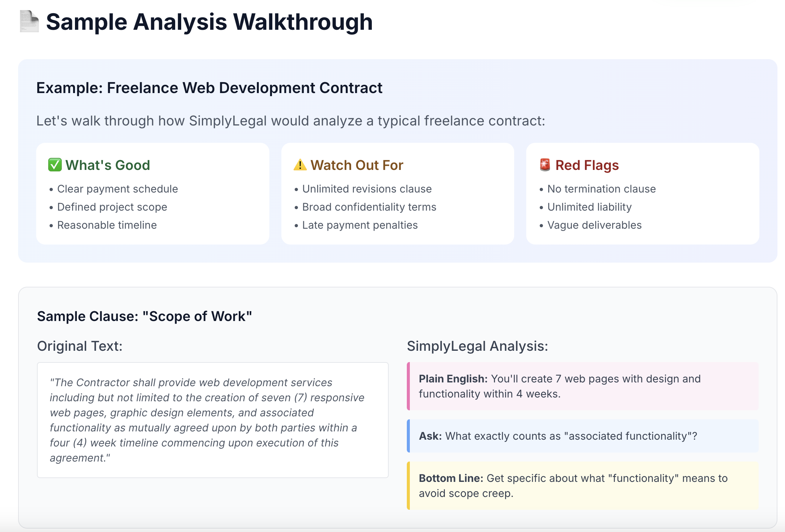Select the Vague deliverables item

(594, 225)
